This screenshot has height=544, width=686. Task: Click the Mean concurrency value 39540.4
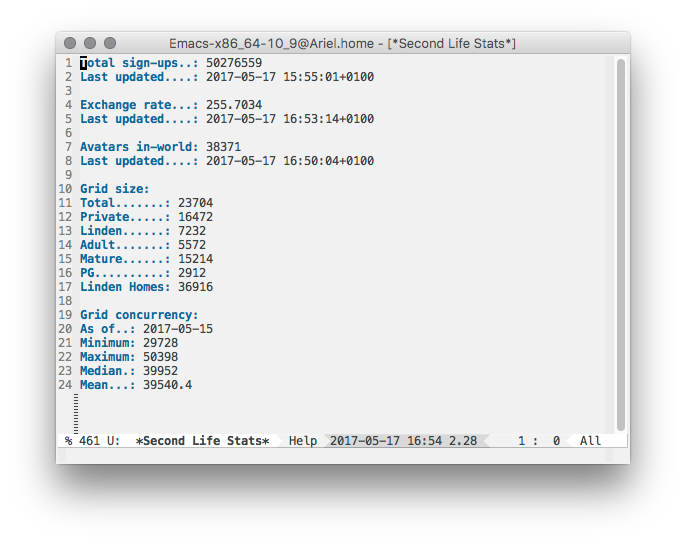tap(168, 385)
